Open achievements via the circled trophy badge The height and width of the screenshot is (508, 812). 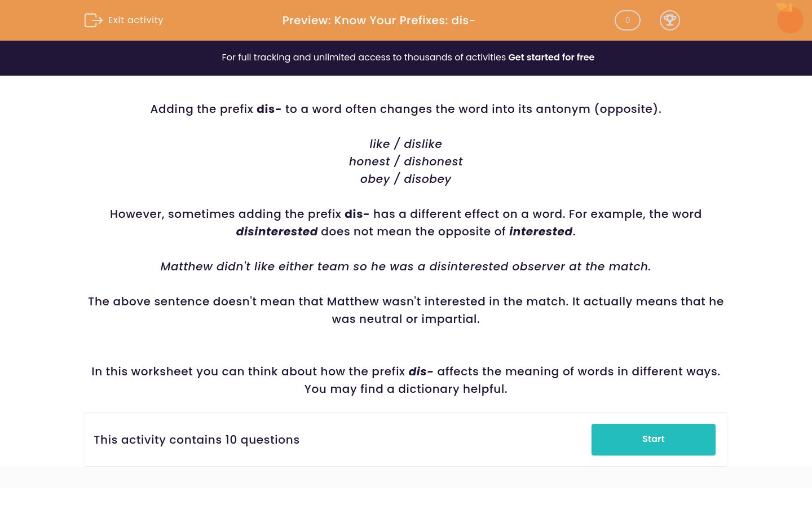click(670, 20)
